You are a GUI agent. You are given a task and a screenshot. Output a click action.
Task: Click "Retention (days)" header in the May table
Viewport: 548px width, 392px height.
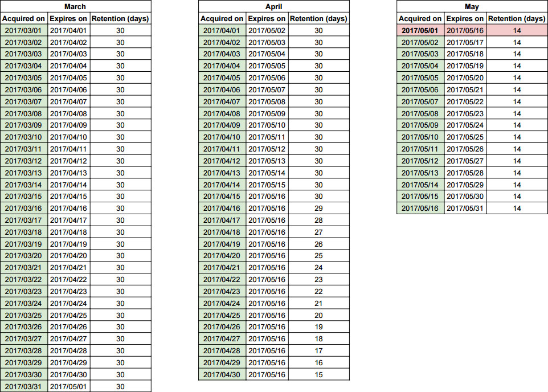pyautogui.click(x=517, y=19)
